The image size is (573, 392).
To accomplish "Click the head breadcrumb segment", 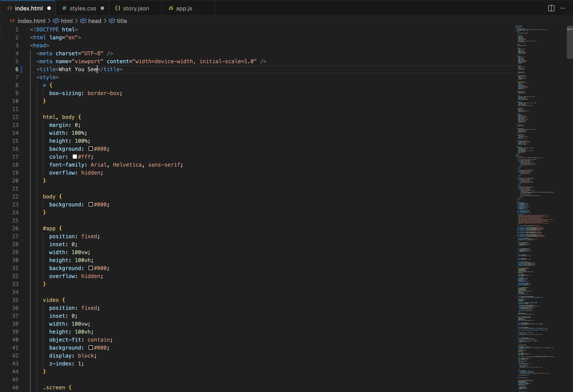I will point(95,21).
